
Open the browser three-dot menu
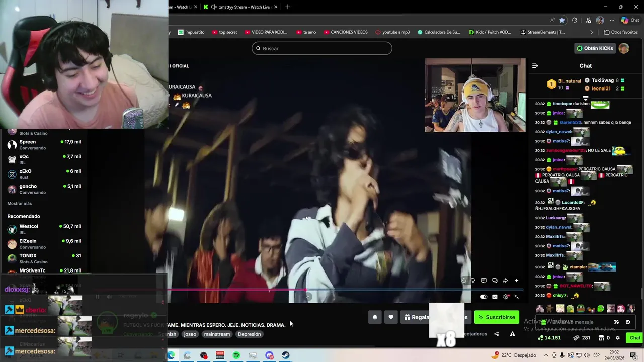point(612,20)
